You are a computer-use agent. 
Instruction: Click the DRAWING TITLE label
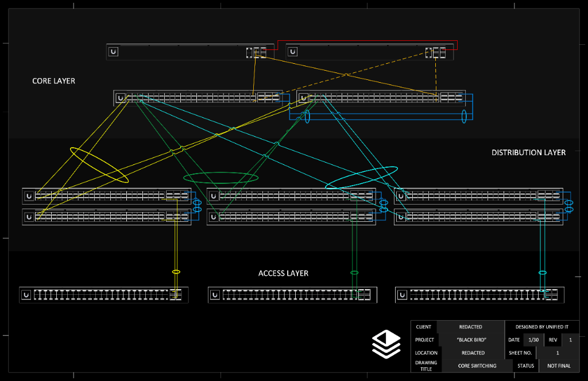click(426, 366)
